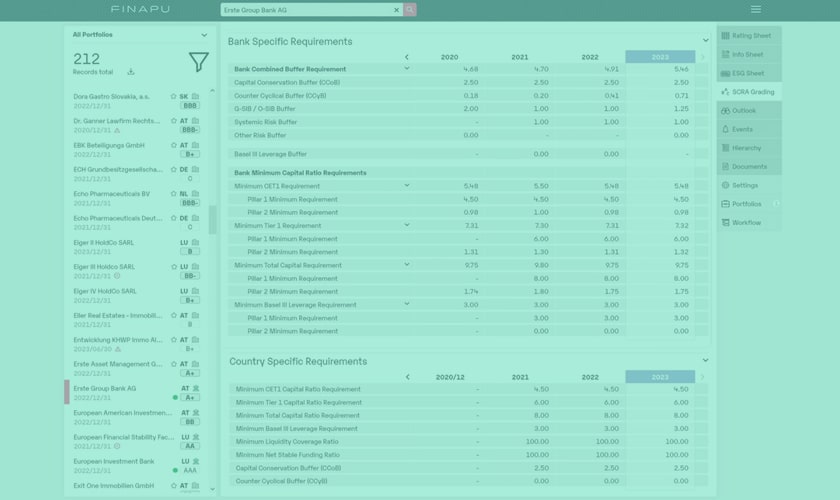Open the Events tab
840x500 pixels.
tap(749, 129)
